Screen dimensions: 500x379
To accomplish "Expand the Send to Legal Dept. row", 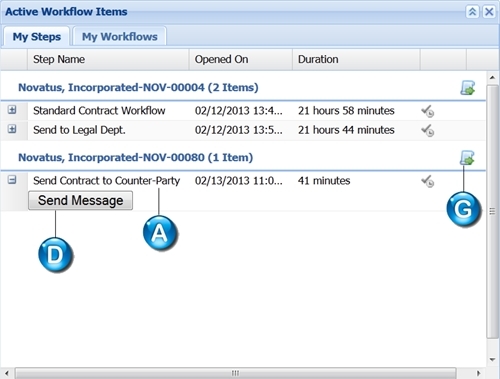I will (x=12, y=129).
